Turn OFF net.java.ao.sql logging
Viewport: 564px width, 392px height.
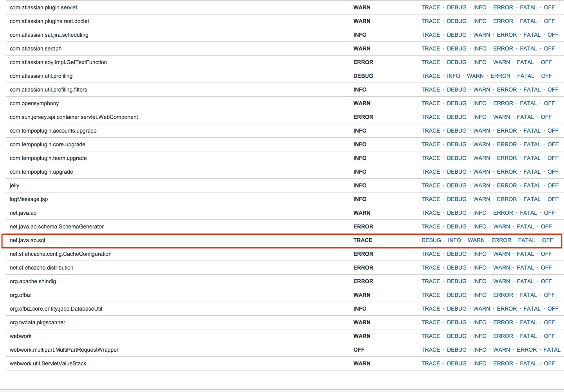click(548, 240)
